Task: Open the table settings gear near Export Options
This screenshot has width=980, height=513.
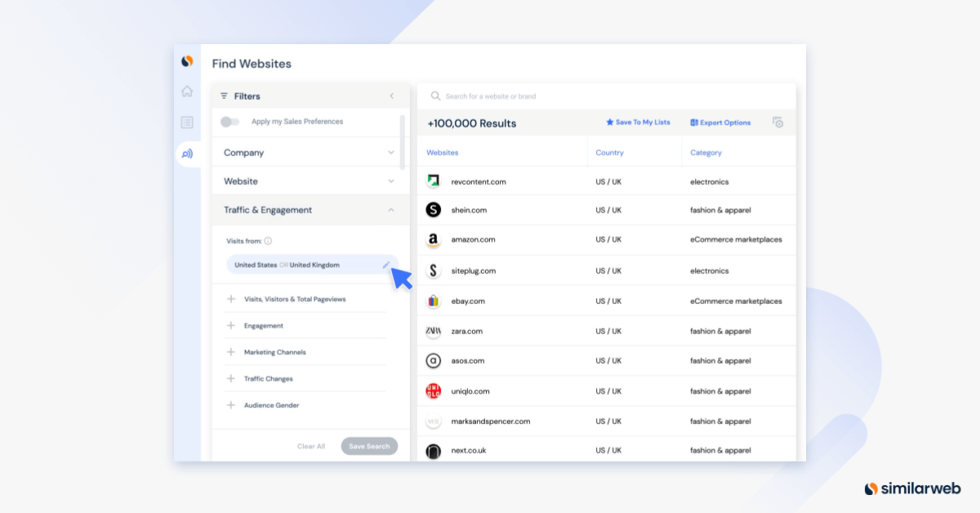Action: coord(778,123)
